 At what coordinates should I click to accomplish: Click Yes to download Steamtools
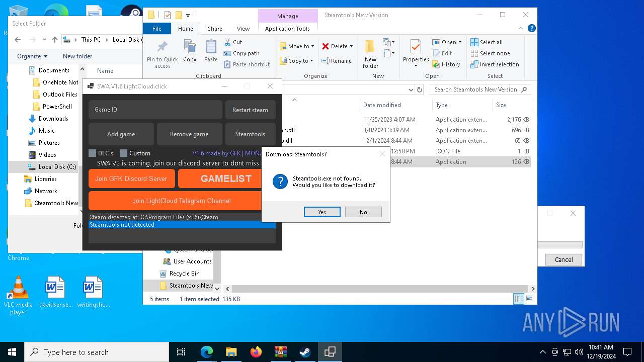tap(322, 212)
